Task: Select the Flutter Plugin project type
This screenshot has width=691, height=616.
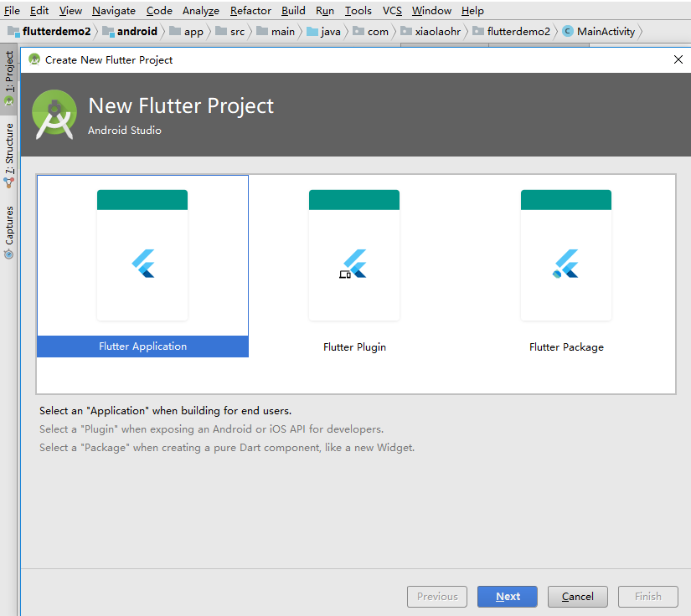Action: [354, 266]
